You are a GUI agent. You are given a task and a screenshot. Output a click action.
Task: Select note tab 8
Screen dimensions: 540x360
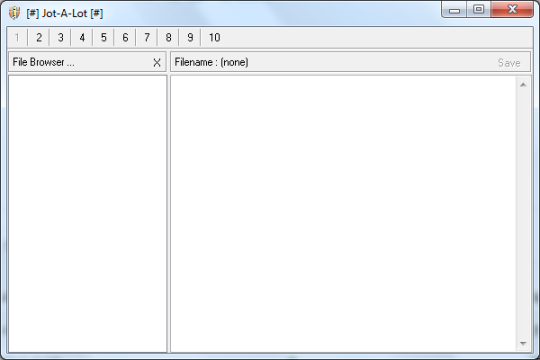coord(168,38)
